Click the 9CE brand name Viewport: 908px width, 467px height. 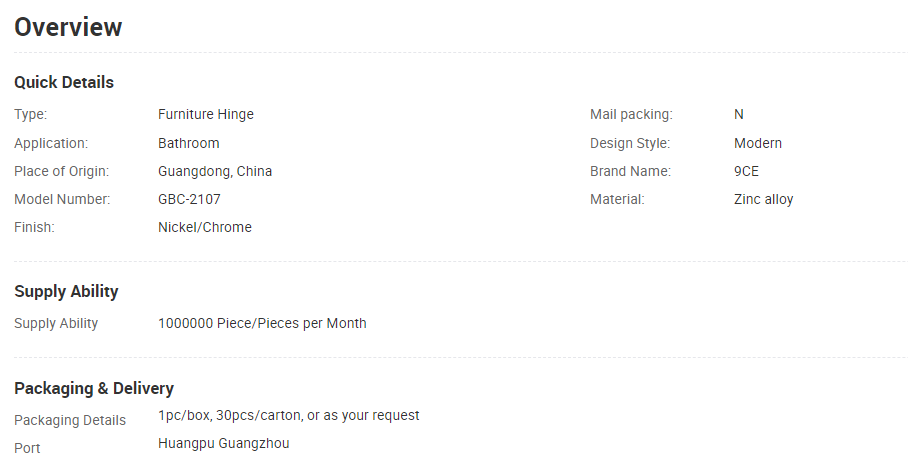pos(746,172)
